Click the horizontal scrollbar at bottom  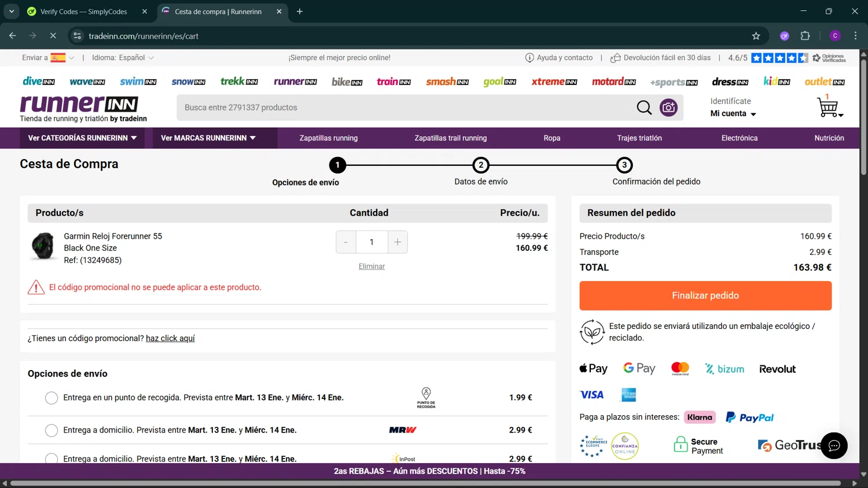click(425, 483)
